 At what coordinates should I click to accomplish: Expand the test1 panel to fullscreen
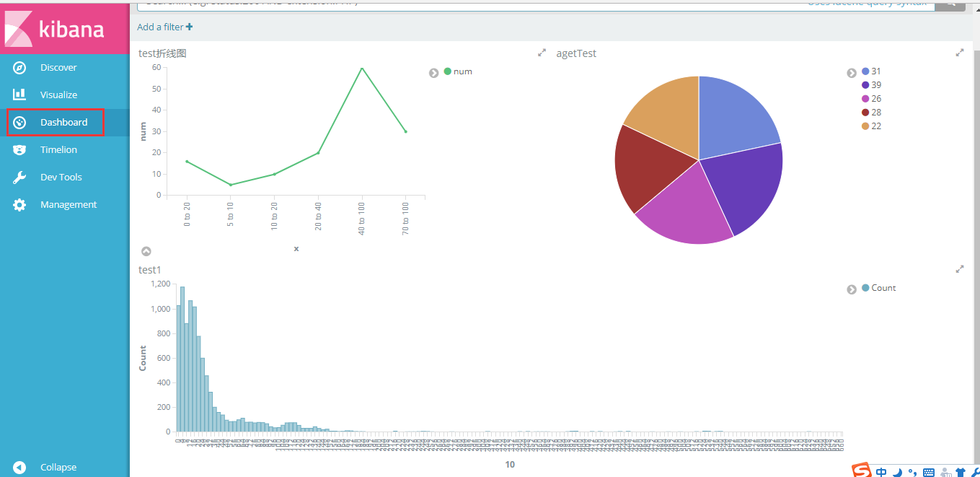960,268
